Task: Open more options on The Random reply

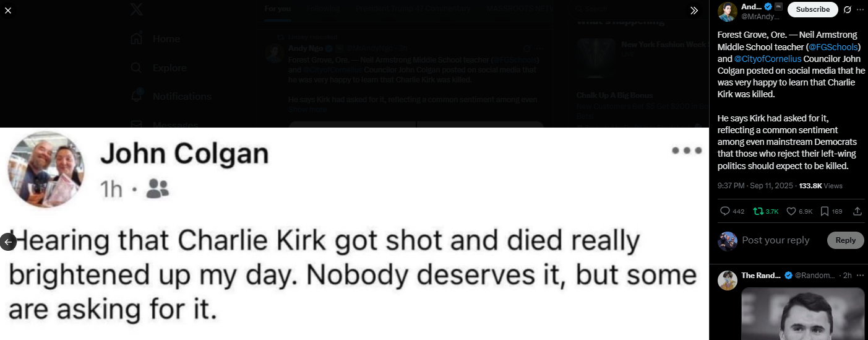Action: point(860,275)
